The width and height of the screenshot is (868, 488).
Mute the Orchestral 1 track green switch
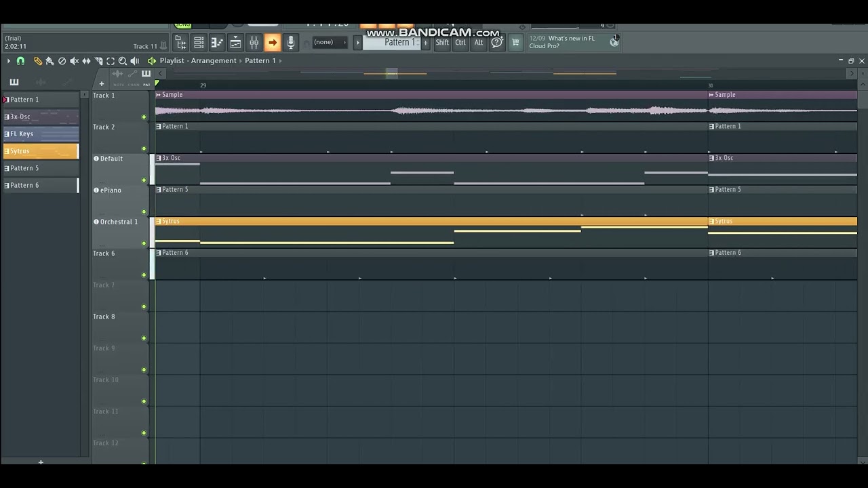coord(144,243)
